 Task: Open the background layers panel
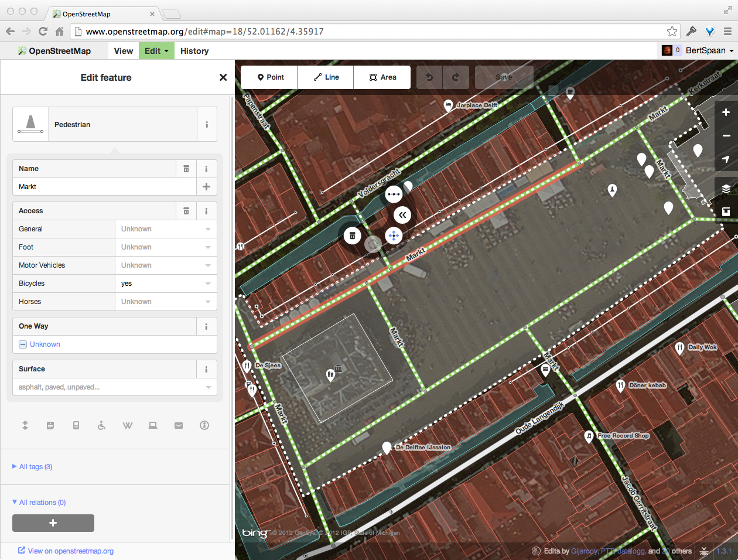[x=726, y=189]
